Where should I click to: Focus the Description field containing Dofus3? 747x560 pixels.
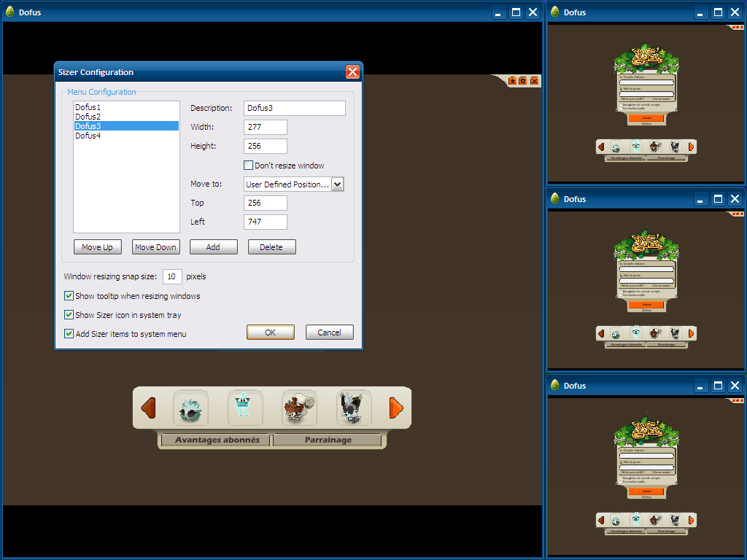pyautogui.click(x=295, y=108)
